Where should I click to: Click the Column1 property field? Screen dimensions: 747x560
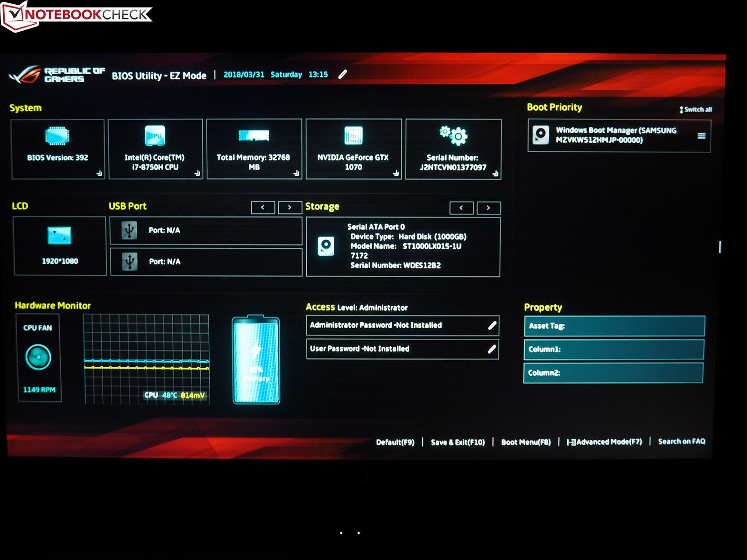[x=614, y=350]
